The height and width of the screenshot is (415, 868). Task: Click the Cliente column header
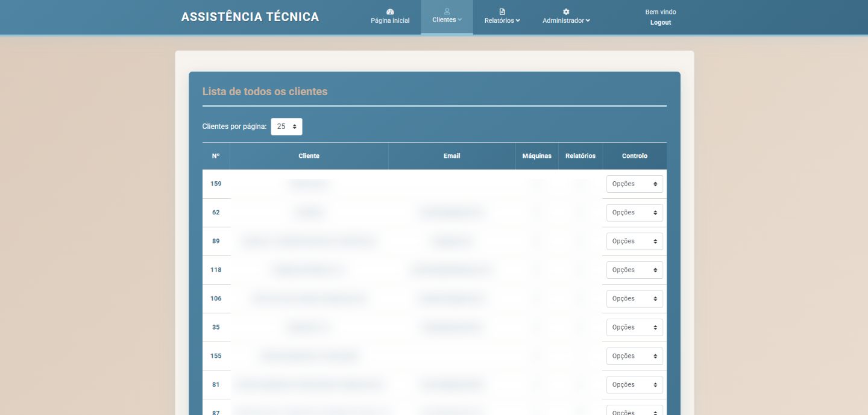309,156
